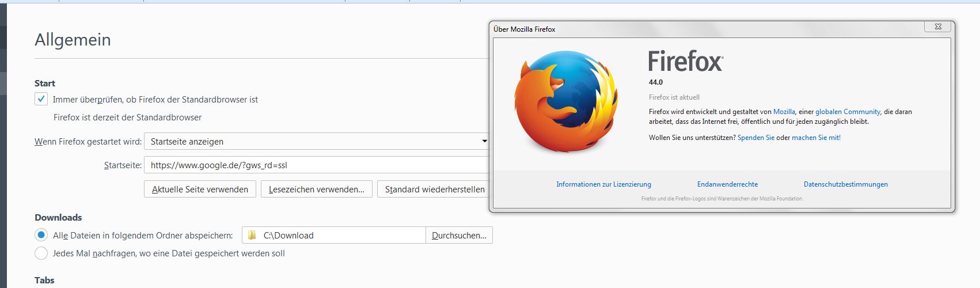
Task: Click the 'Allgemein' page heading
Action: (x=73, y=40)
